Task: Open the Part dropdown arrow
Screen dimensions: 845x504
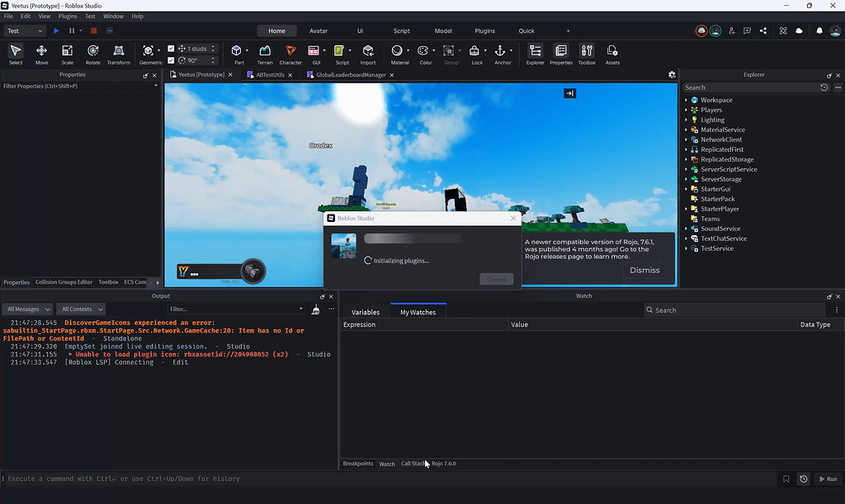Action: (247, 50)
